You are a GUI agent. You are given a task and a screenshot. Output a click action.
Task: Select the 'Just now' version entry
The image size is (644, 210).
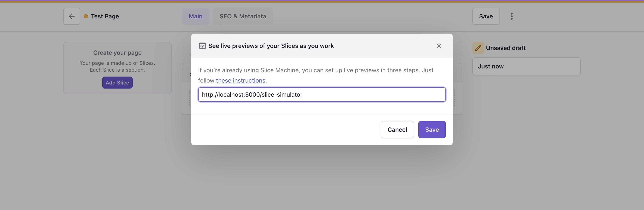point(526,66)
